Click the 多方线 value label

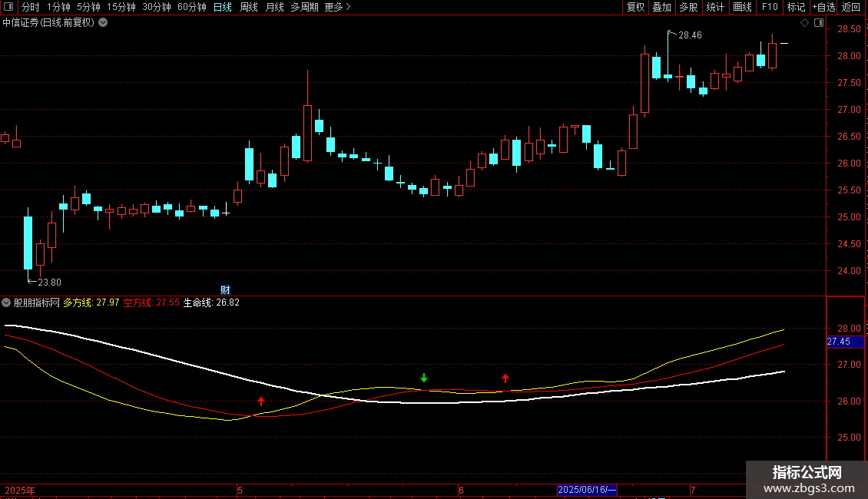pos(91,302)
